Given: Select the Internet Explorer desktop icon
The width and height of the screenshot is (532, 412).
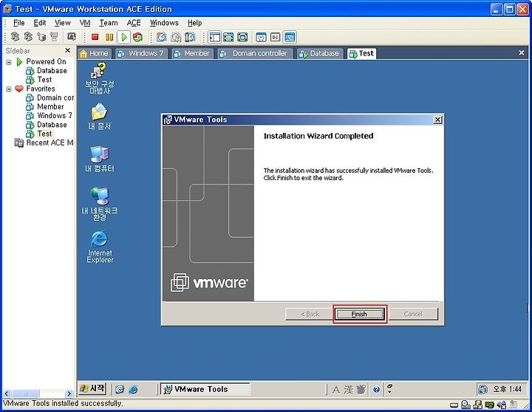Looking at the screenshot, I should point(100,247).
